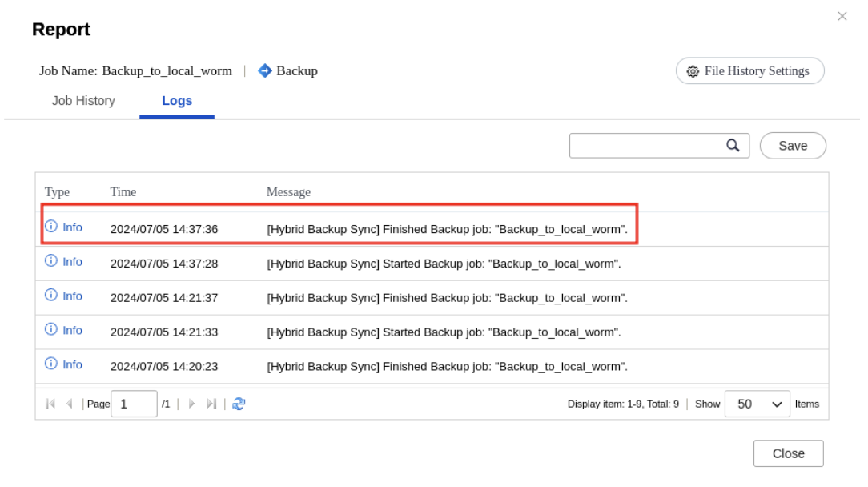
Task: Open File History Settings
Action: [749, 71]
